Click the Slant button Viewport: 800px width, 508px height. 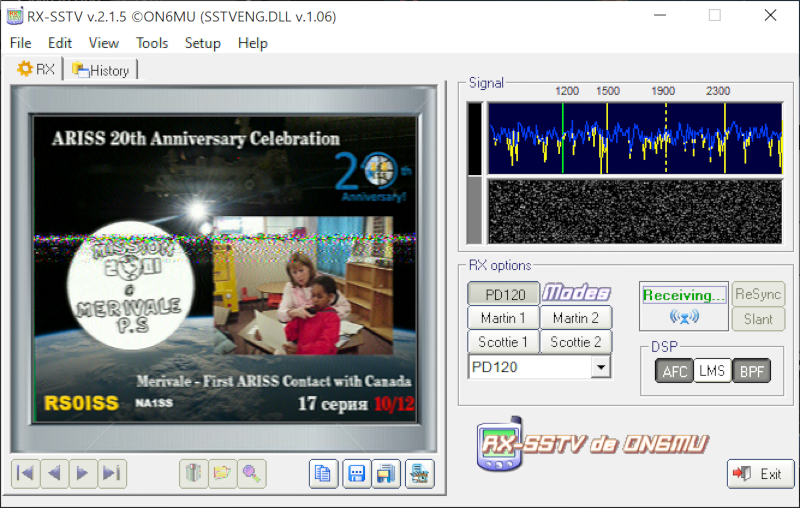click(x=758, y=319)
